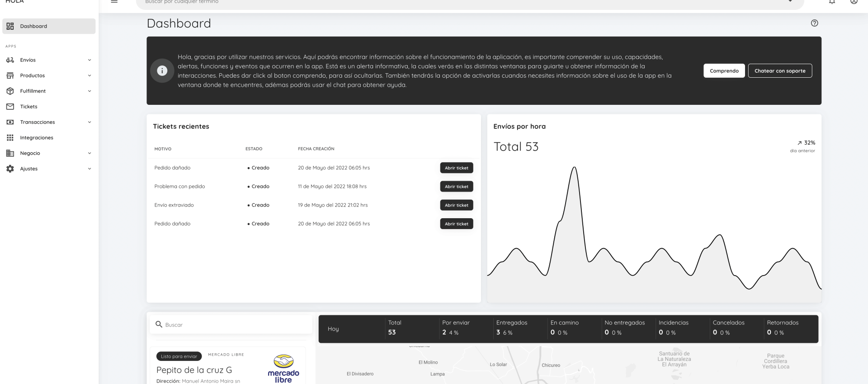Click the Integraciones apps grid icon
868x384 pixels.
coord(10,138)
